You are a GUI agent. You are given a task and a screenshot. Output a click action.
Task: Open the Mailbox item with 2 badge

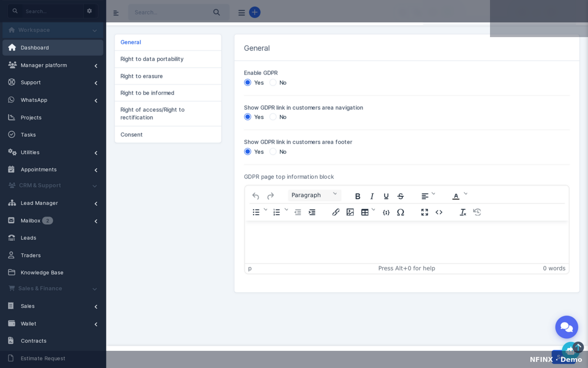[53, 221]
